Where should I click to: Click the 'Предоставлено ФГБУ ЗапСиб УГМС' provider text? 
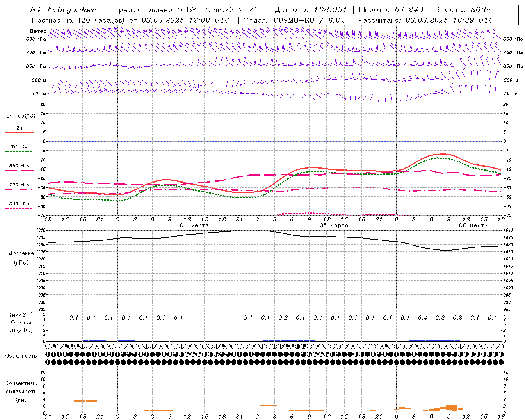[188, 10]
